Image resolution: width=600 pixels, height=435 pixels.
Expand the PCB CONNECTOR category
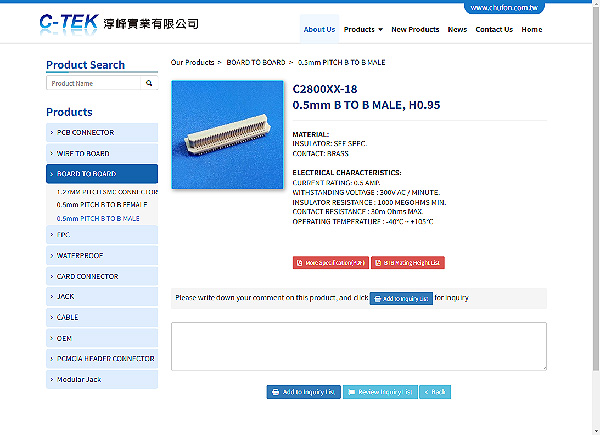tap(102, 132)
